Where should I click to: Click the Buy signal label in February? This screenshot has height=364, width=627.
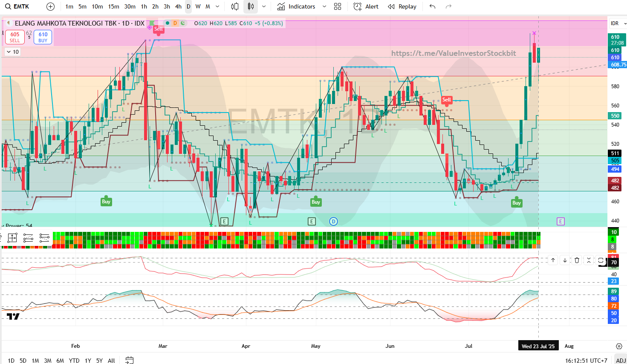click(106, 202)
